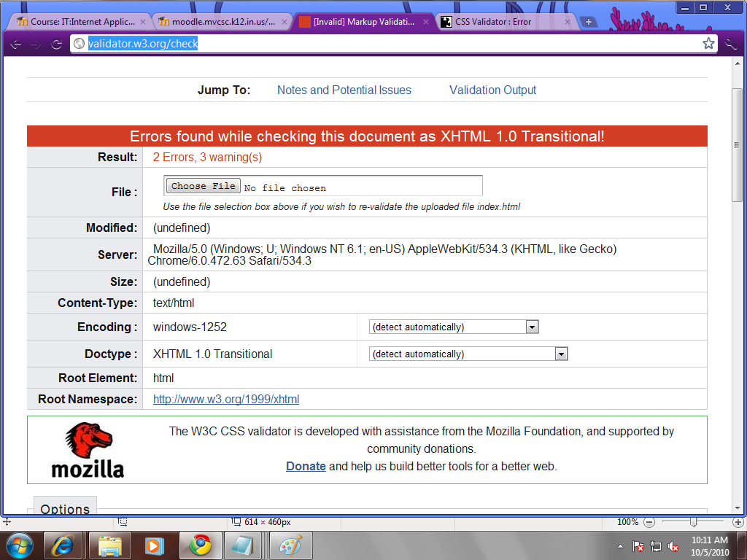Open a new tab with the plus button
Screen dimensions: 747x560
click(588, 22)
